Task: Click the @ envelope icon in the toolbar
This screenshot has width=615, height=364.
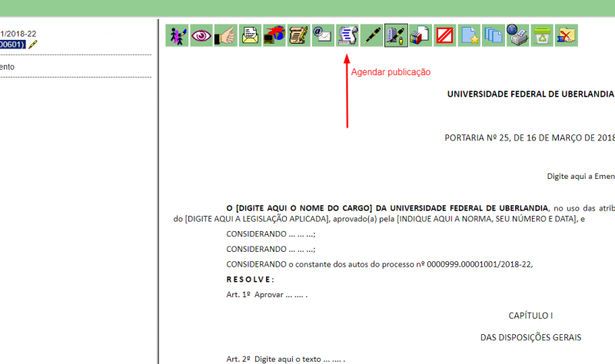Action: coord(323,35)
